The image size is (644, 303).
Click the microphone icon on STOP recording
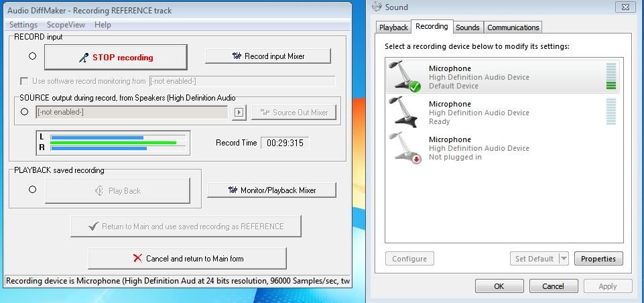84,58
